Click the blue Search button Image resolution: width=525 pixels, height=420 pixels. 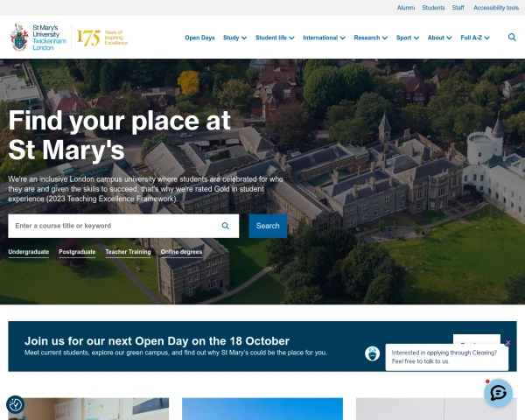(268, 226)
